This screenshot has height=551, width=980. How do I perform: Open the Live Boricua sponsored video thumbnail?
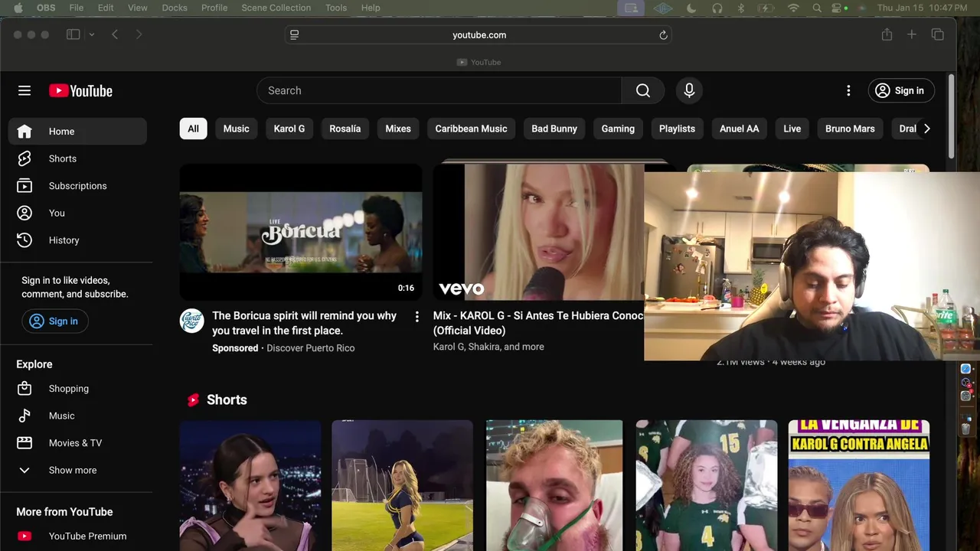click(301, 232)
